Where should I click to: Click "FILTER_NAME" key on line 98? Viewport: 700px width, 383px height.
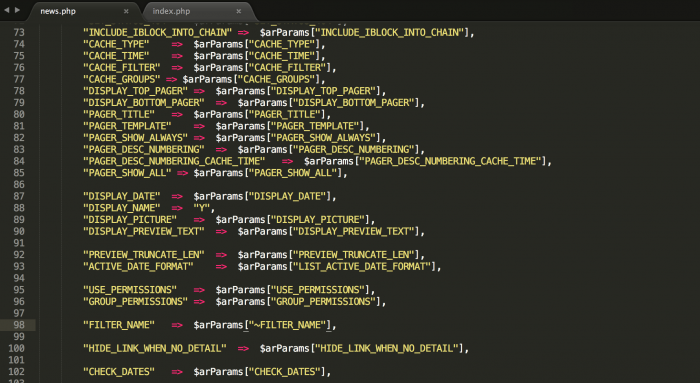(119, 325)
